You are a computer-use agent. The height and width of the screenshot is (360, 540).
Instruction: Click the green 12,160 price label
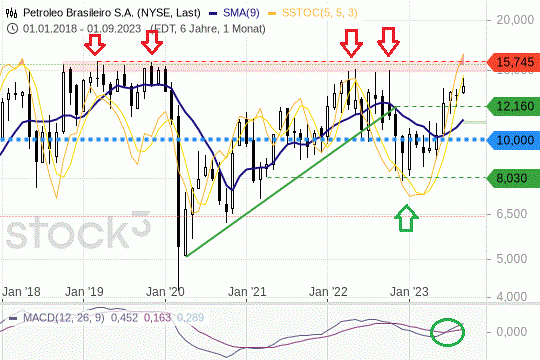tap(513, 106)
